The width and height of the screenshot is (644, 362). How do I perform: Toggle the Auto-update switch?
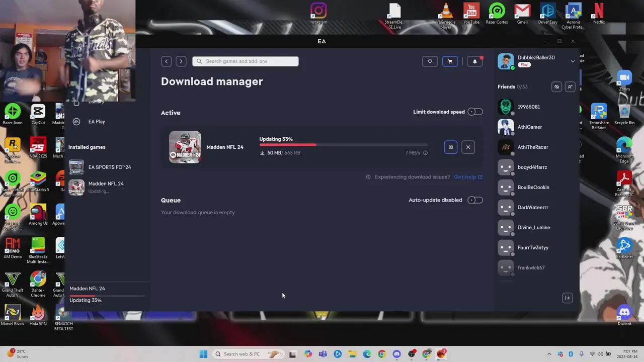click(x=475, y=200)
